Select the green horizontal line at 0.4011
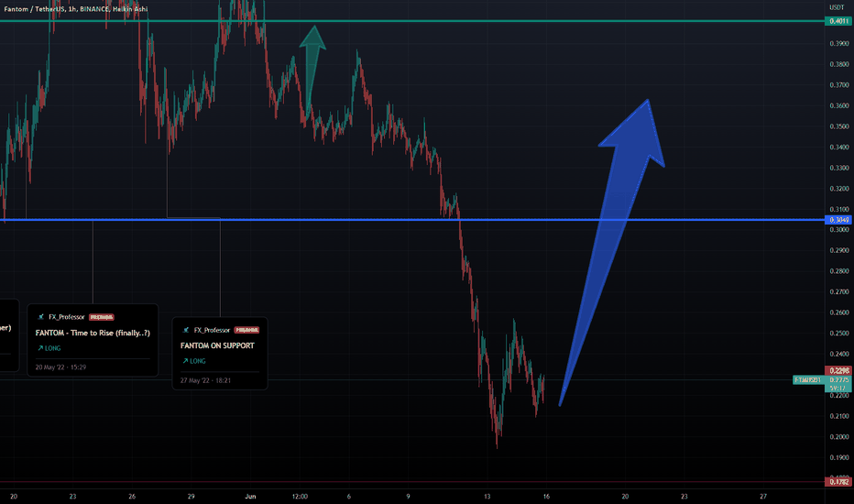This screenshot has width=854, height=504. pos(412,21)
